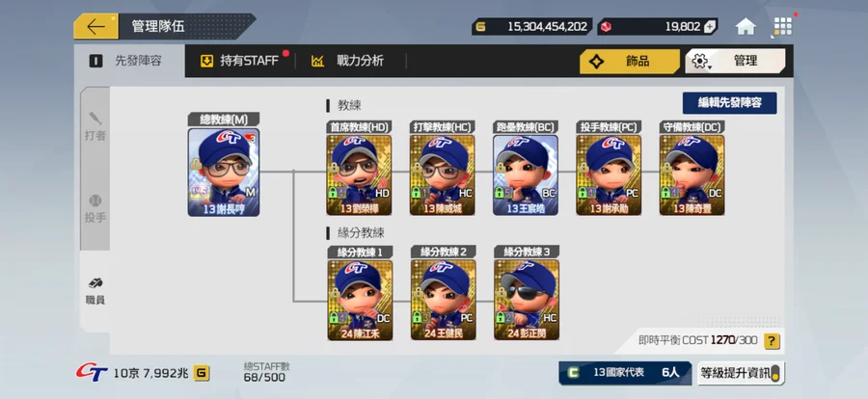Open the home icon
Screen dimensions: 868x399
coord(746,27)
